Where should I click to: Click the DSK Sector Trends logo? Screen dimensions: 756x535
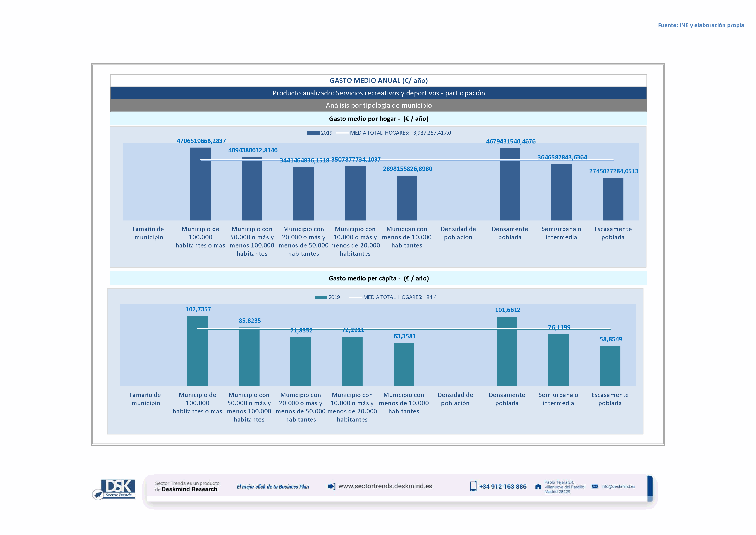[114, 489]
